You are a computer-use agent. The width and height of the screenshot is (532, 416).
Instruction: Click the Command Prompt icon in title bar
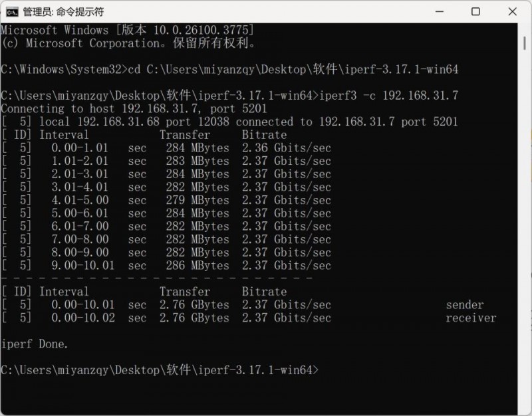(x=11, y=11)
